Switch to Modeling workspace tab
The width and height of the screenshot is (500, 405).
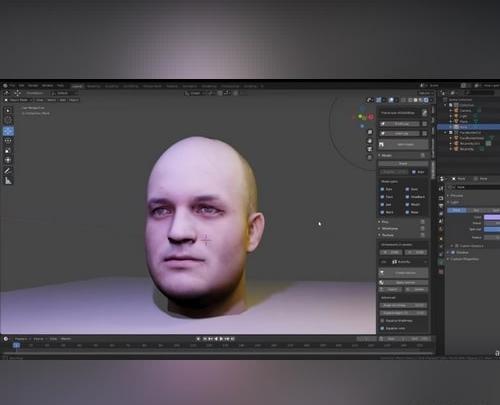93,86
